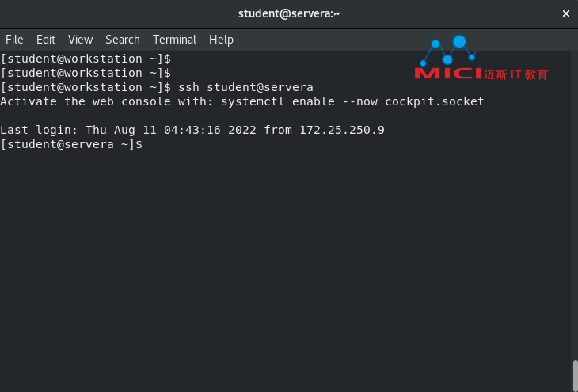The height and width of the screenshot is (392, 578).
Task: Click the vertical scrollbar thumb
Action: pyautogui.click(x=575, y=376)
